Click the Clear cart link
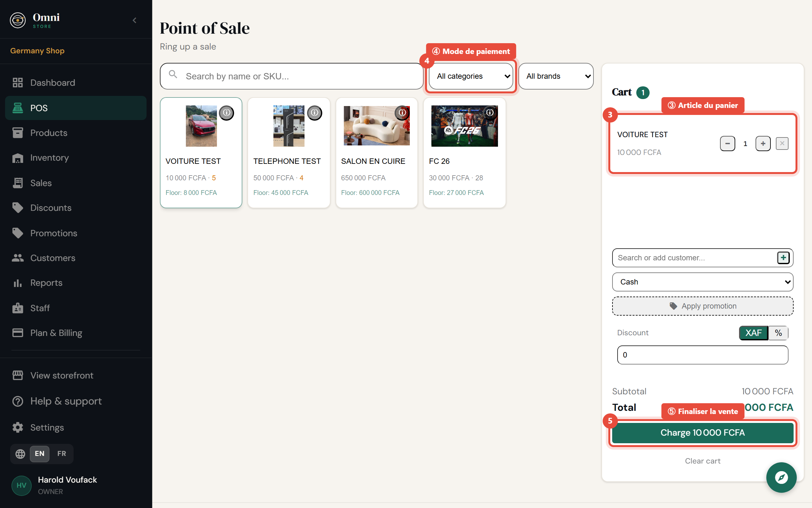The width and height of the screenshot is (812, 508). (703, 461)
